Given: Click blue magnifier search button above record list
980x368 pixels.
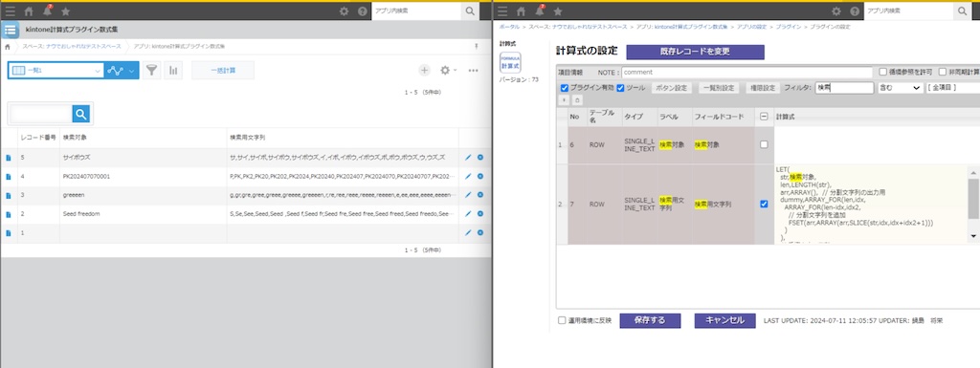Looking at the screenshot, I should 81,114.
